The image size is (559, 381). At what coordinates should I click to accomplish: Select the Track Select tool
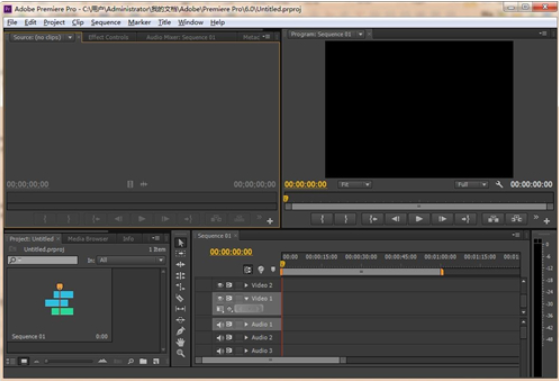180,253
